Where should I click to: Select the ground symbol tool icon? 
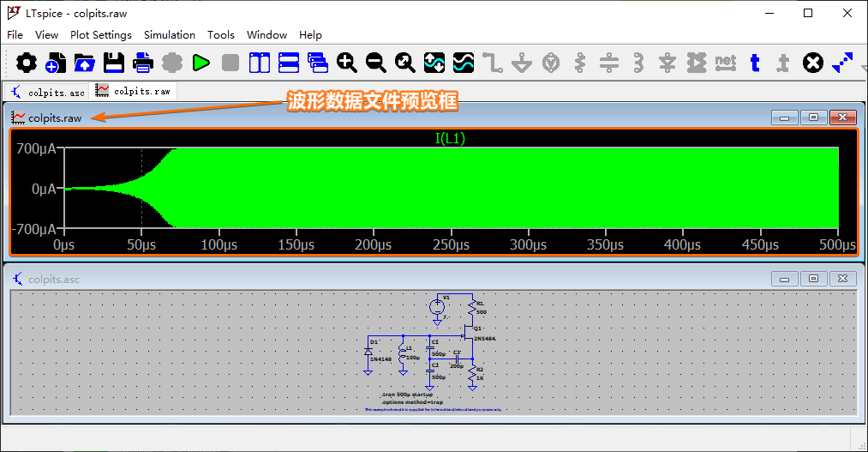(x=522, y=63)
